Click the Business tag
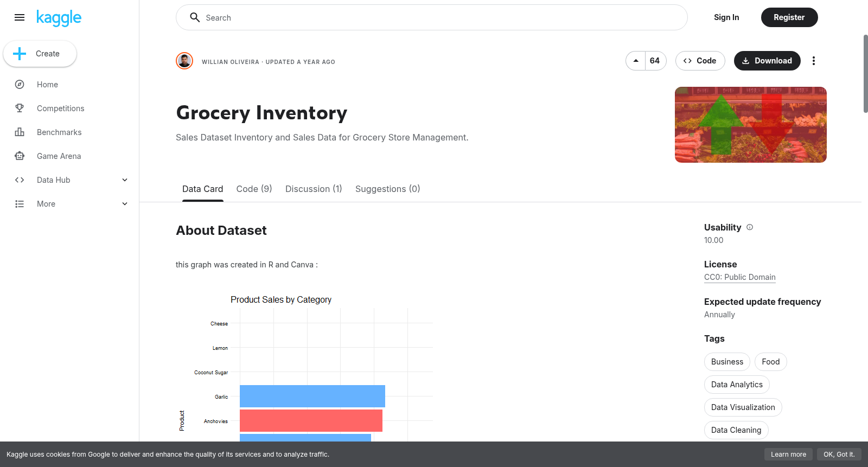The height and width of the screenshot is (467, 868). tap(727, 362)
